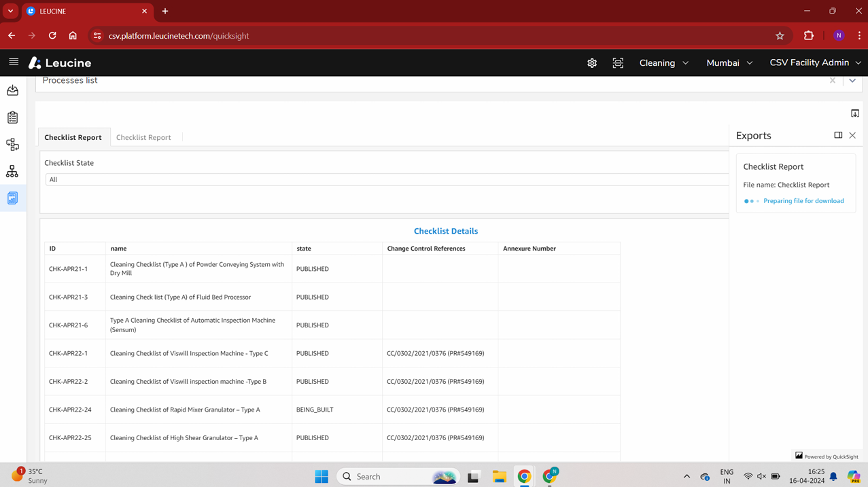Expand the Mumbai facility dropdown
The image size is (868, 487).
[x=729, y=63]
